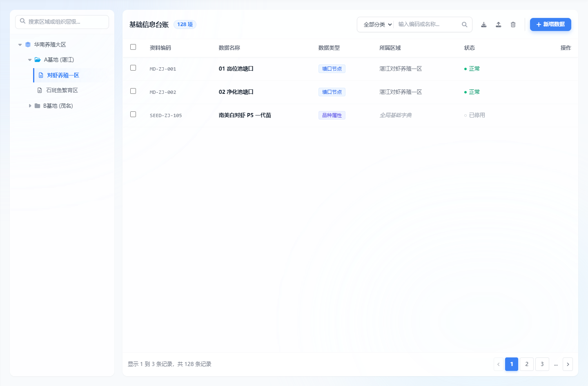Collapse the A基地 (湛江) node arrow

pos(30,60)
